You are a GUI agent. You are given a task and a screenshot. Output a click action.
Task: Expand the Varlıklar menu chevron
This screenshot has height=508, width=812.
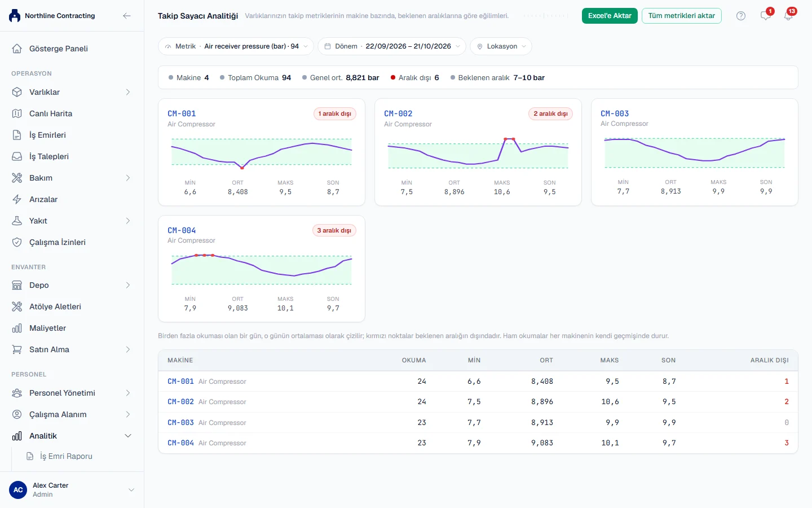(x=128, y=92)
